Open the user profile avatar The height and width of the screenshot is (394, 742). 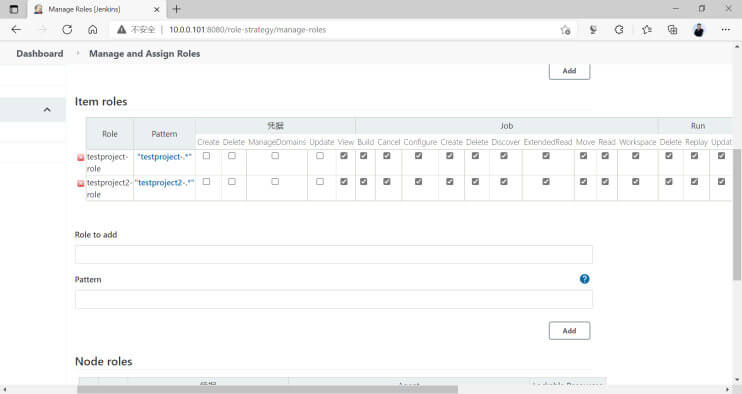(x=698, y=30)
